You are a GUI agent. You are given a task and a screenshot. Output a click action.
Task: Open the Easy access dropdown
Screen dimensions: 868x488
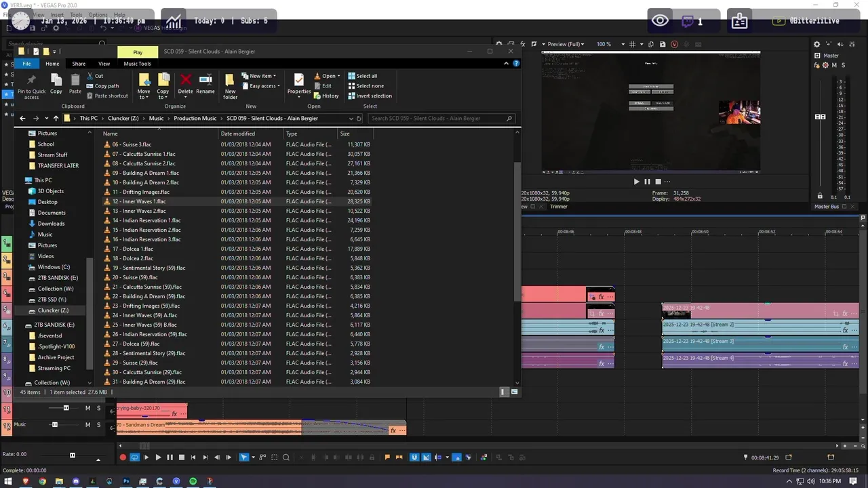pyautogui.click(x=261, y=86)
